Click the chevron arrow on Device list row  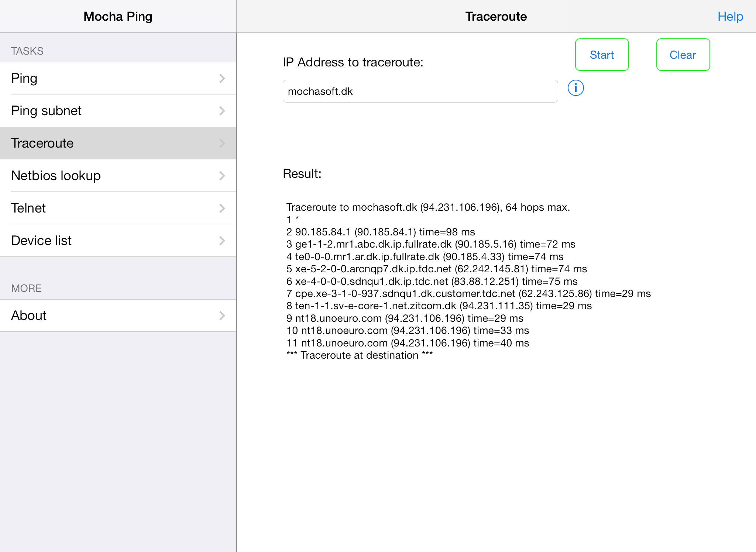[x=222, y=241]
